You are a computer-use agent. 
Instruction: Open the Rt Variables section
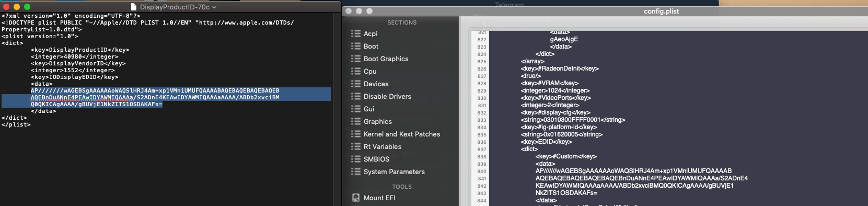(x=383, y=146)
